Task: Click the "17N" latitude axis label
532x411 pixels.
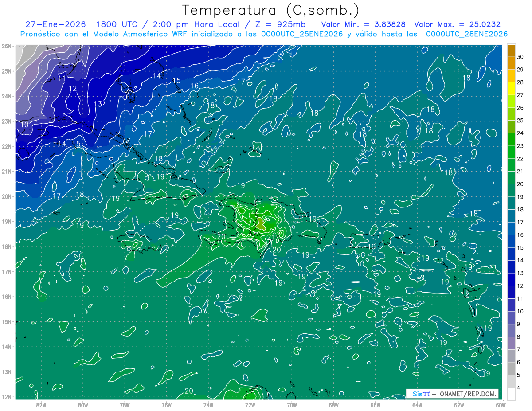Action: point(7,271)
